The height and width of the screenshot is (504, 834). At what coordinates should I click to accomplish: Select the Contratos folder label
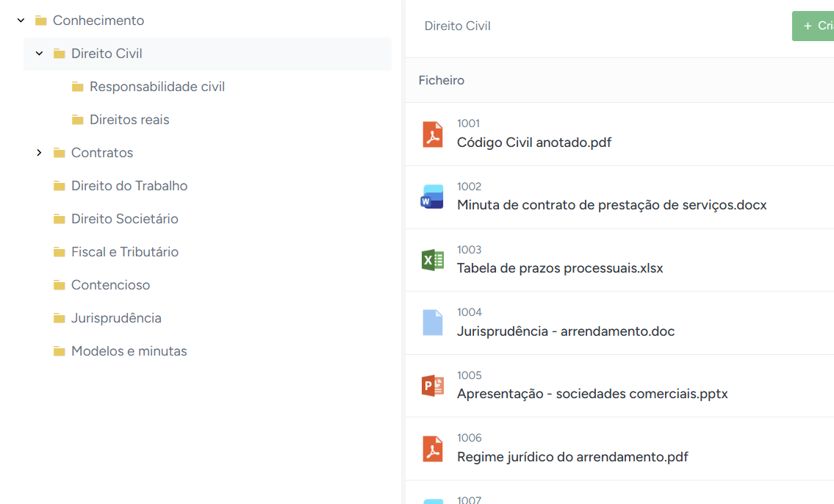tap(102, 153)
